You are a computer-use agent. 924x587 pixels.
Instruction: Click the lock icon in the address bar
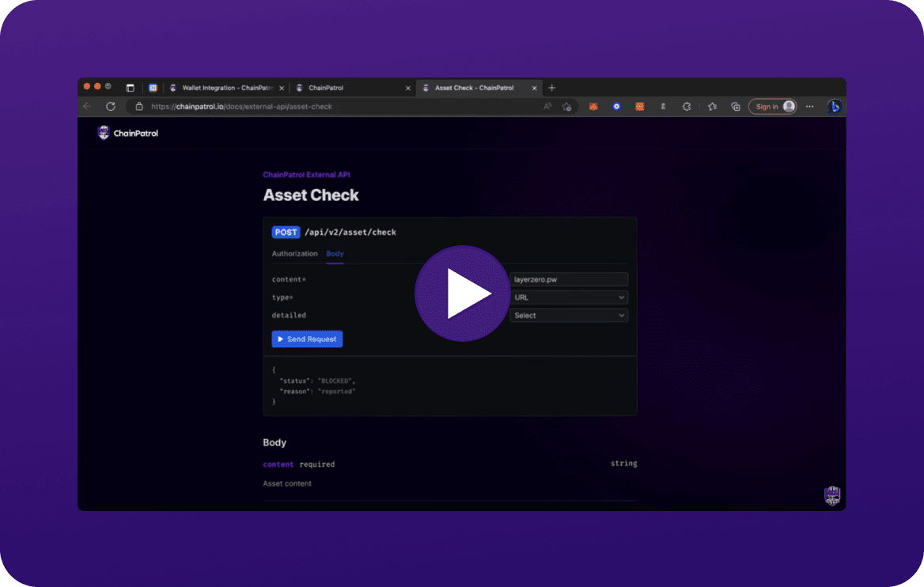pyautogui.click(x=139, y=107)
